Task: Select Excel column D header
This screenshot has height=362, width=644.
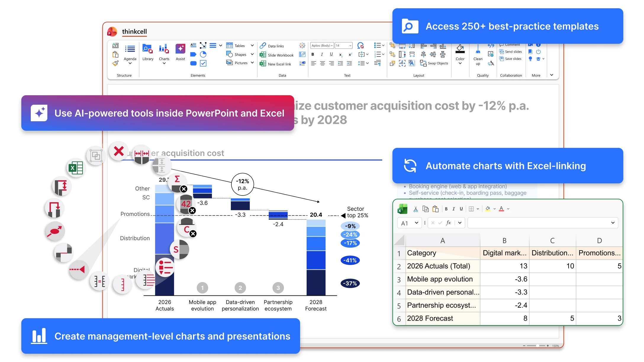Action: point(599,241)
